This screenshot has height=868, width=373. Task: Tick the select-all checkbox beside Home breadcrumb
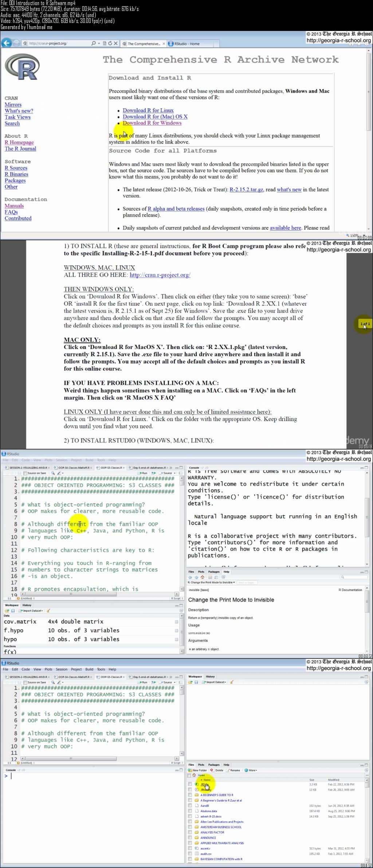[x=189, y=775]
